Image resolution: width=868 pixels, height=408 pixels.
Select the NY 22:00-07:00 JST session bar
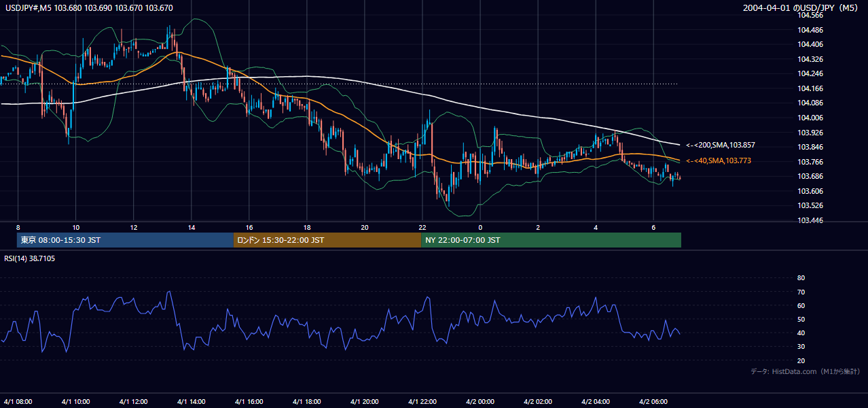point(551,240)
